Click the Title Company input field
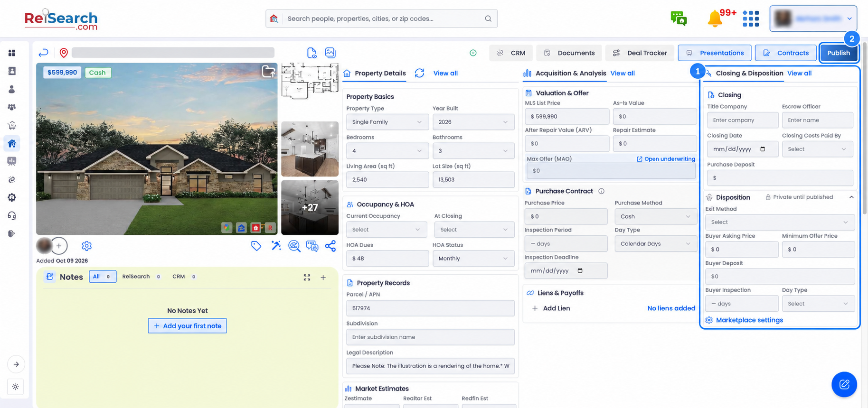The width and height of the screenshot is (868, 408). point(742,120)
